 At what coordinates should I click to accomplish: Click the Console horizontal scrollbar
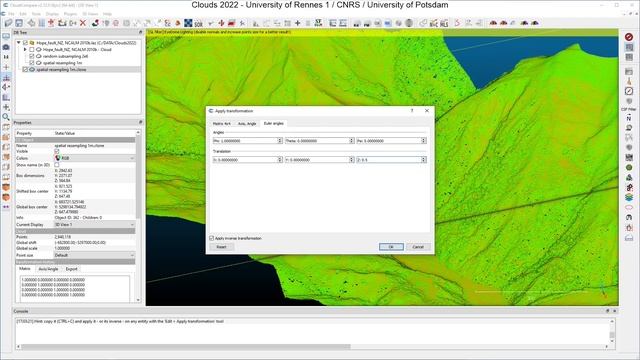[186, 347]
